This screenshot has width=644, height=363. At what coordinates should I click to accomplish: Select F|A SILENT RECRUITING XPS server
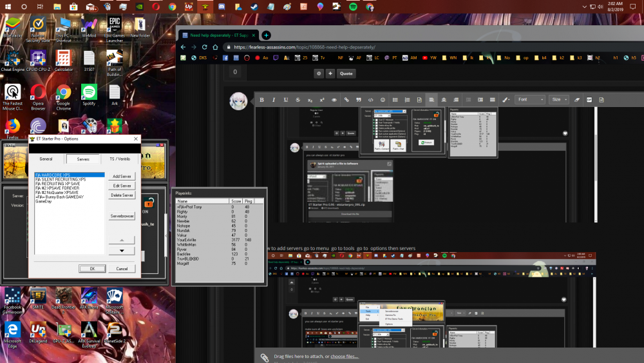coord(61,180)
